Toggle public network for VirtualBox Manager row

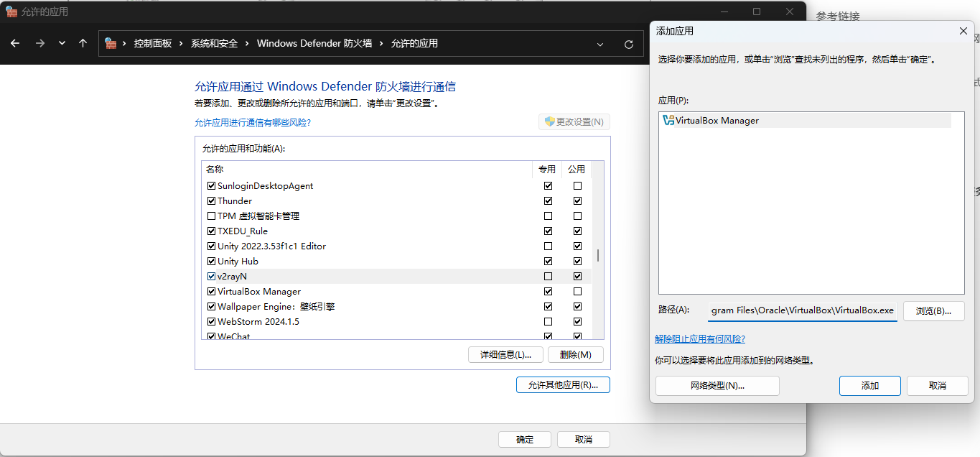click(577, 291)
